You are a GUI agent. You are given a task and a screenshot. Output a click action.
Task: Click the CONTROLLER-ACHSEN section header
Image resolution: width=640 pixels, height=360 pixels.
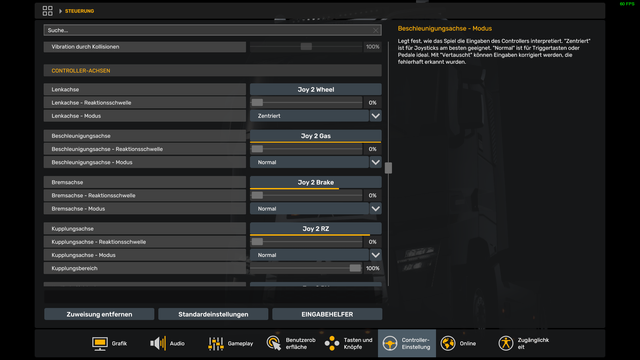213,71
